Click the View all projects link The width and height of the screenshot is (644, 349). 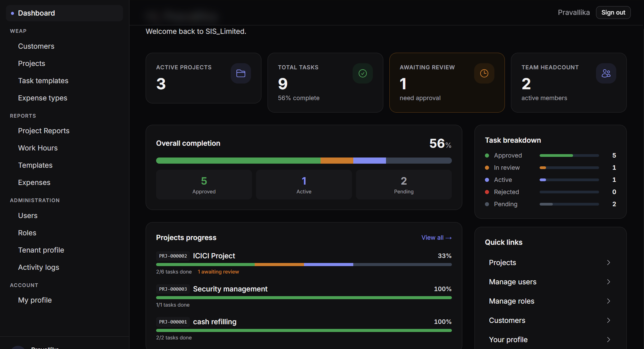pos(436,238)
